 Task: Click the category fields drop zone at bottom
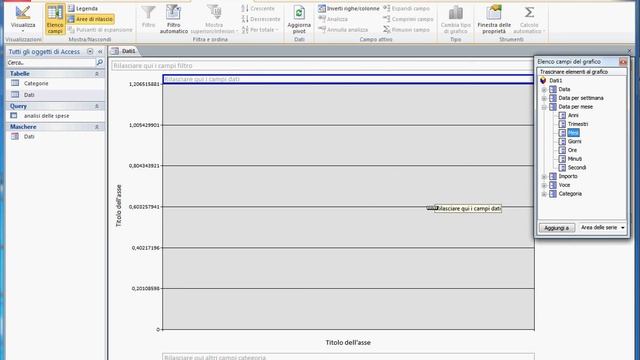348,357
